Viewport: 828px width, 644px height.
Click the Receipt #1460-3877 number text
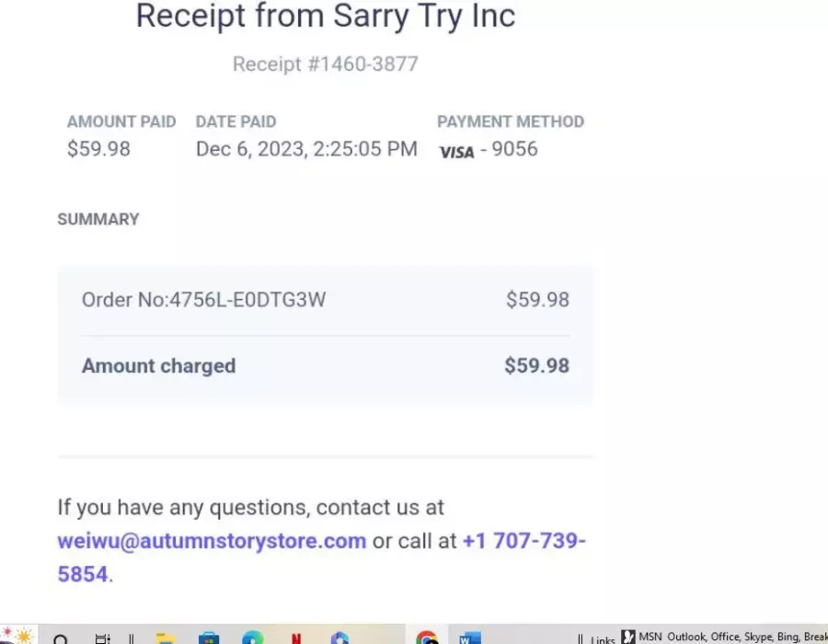[x=326, y=63]
